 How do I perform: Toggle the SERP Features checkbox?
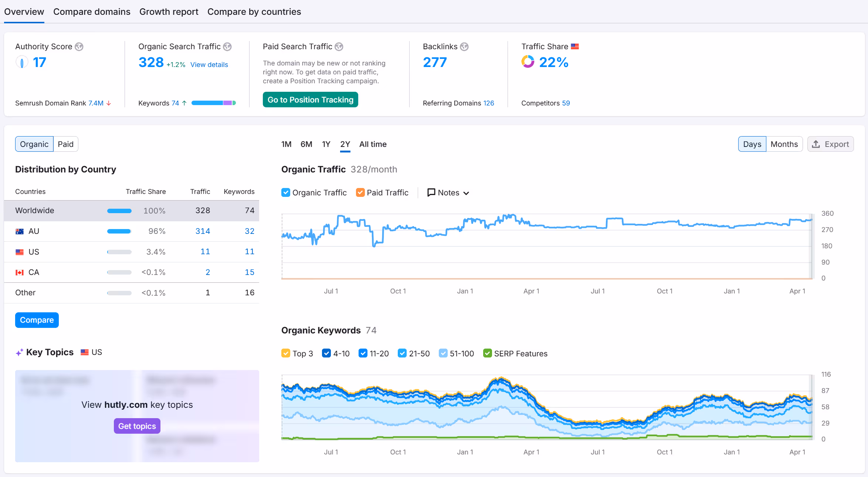click(488, 353)
